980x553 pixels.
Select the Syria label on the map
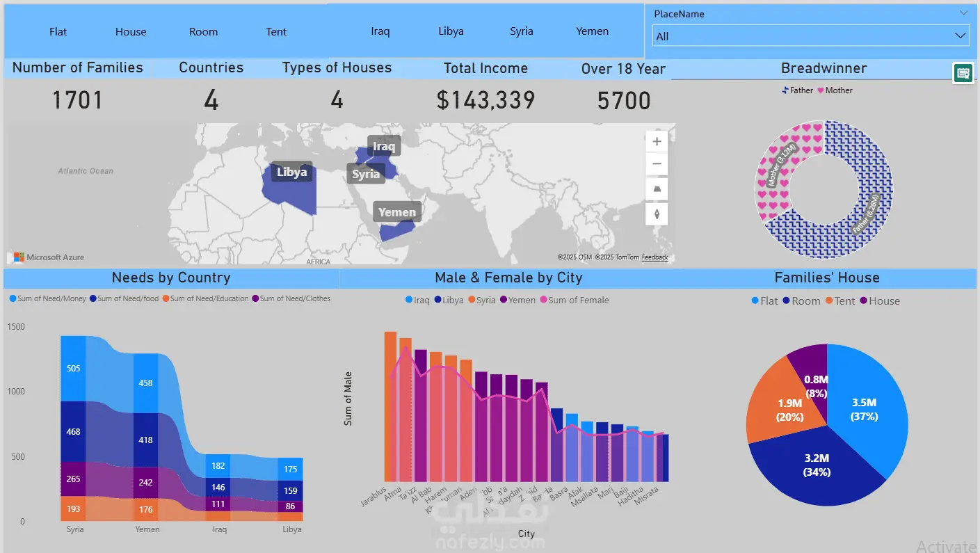point(366,174)
